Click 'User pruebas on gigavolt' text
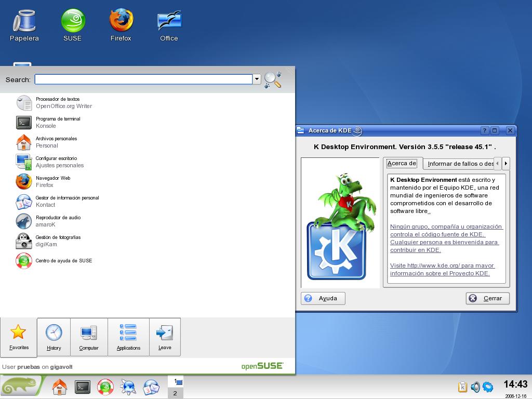Viewport: 532px width, 399px height. point(37,367)
